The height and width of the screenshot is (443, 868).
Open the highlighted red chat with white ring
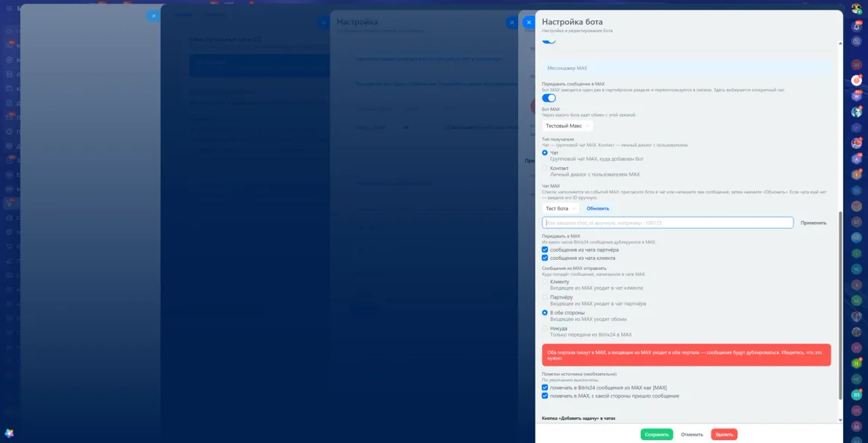click(856, 81)
